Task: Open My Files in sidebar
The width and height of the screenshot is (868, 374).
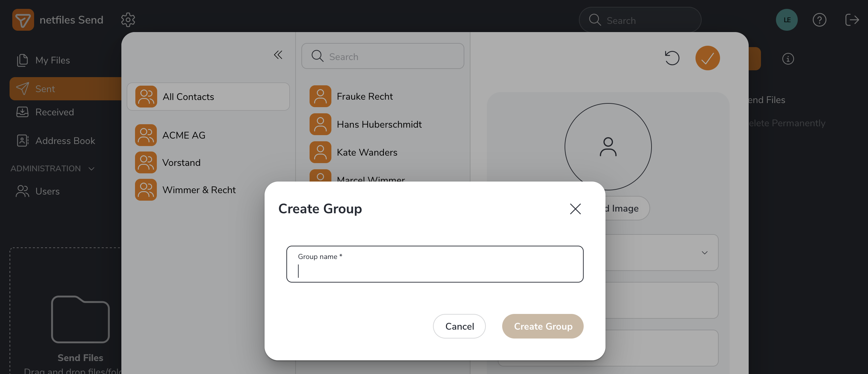Action: pos(53,60)
